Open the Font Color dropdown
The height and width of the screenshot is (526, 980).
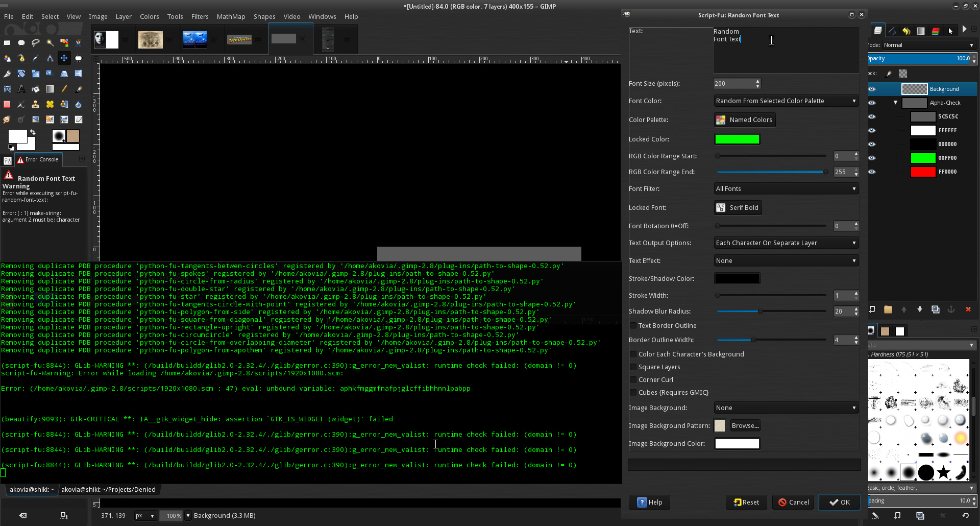pyautogui.click(x=786, y=101)
